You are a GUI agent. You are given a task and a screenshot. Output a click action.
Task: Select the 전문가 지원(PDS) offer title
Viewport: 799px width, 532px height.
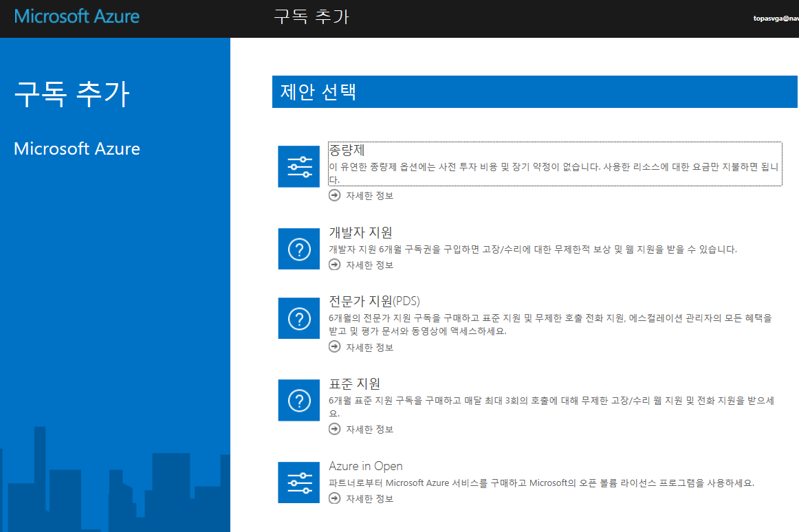pyautogui.click(x=375, y=301)
